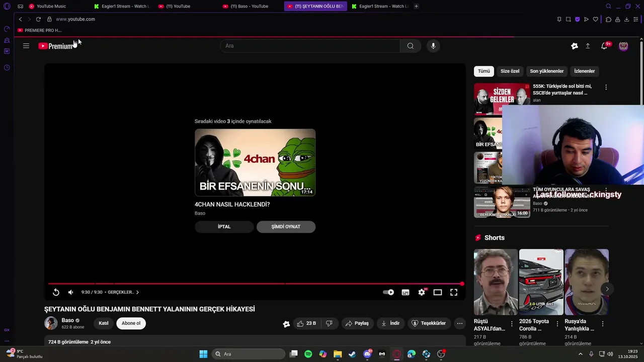
Task: Add page to bookmarks heart icon
Action: [596, 19]
